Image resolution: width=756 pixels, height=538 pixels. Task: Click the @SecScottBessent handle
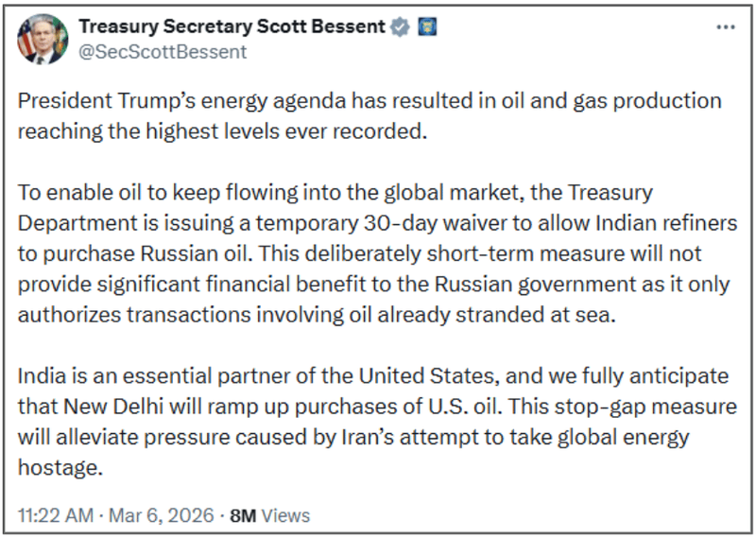pyautogui.click(x=163, y=51)
